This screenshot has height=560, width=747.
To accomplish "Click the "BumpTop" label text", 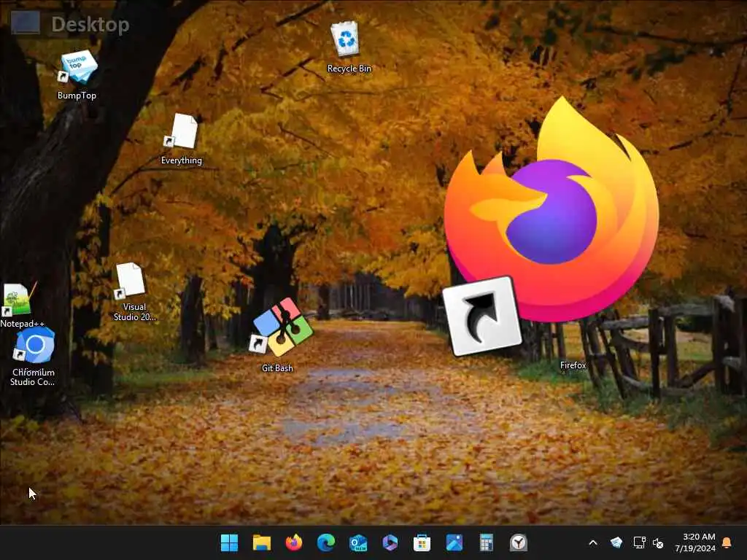I will (77, 96).
